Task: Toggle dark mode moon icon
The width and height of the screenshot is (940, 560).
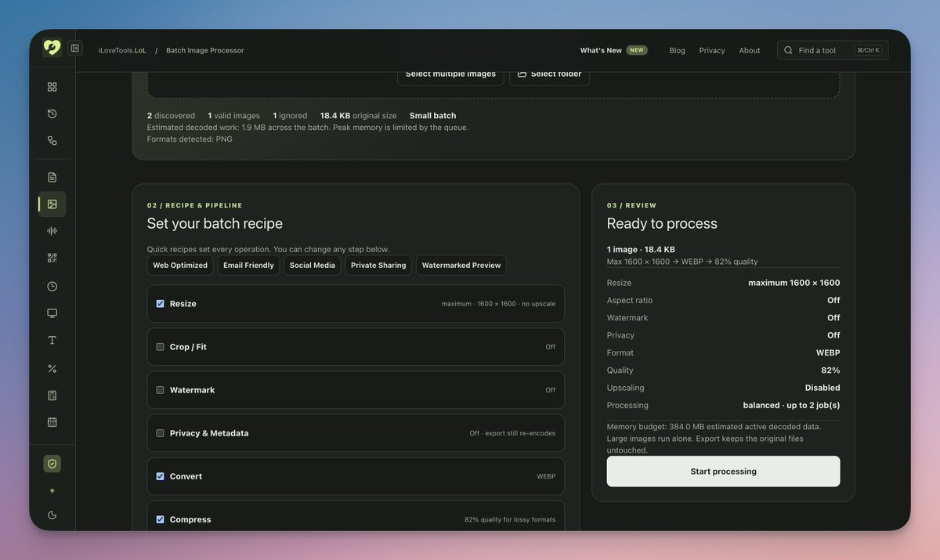Action: [52, 515]
